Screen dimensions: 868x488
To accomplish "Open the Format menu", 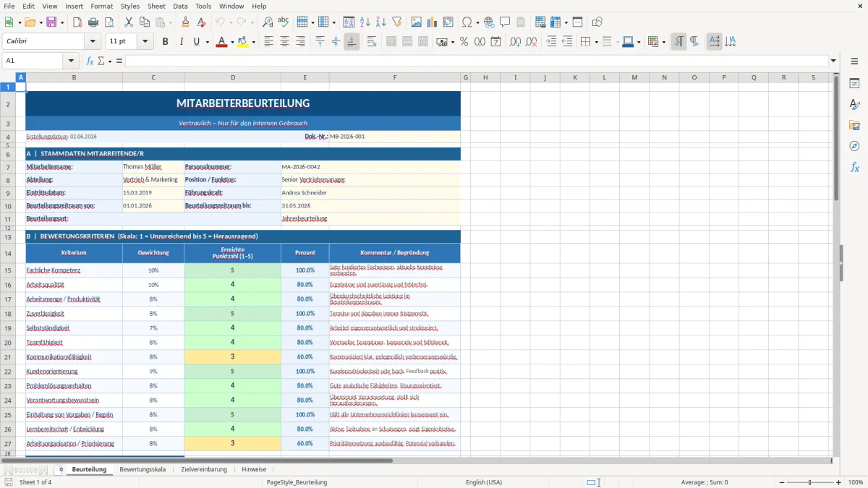I will click(101, 6).
